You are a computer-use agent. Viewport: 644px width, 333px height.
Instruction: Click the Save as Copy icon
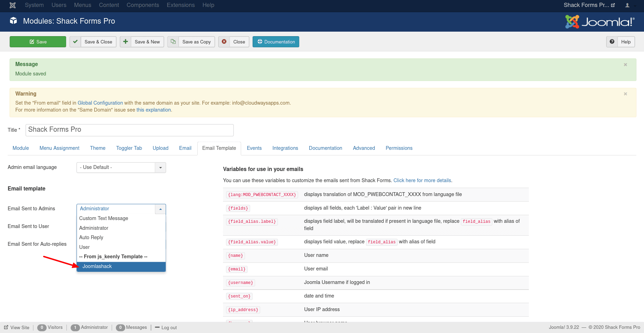point(173,42)
